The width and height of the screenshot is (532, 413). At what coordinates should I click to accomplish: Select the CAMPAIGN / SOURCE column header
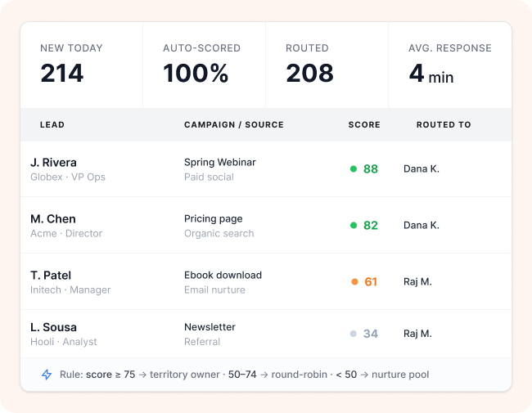click(234, 125)
